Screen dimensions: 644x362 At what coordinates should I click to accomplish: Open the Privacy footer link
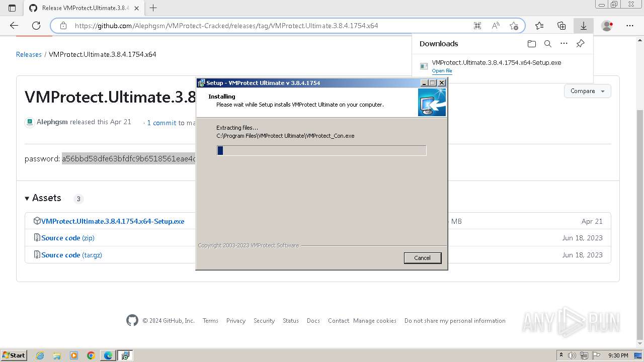coord(236,321)
